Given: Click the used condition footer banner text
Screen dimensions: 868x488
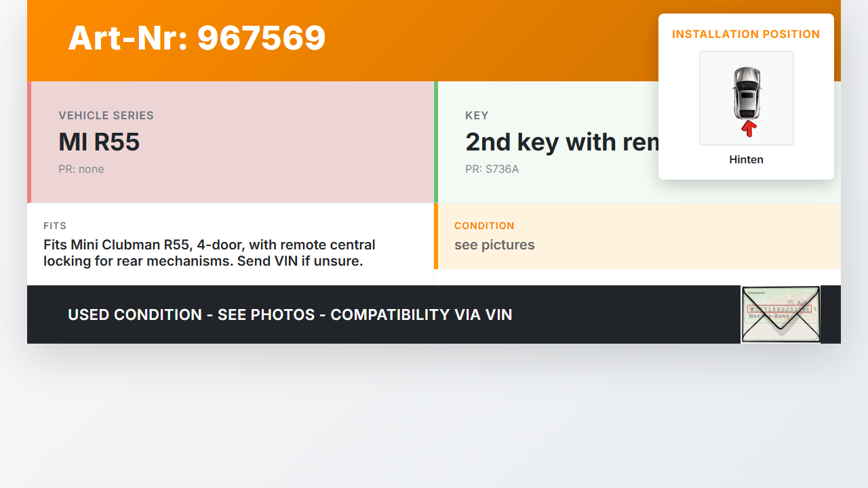Looking at the screenshot, I should [290, 315].
